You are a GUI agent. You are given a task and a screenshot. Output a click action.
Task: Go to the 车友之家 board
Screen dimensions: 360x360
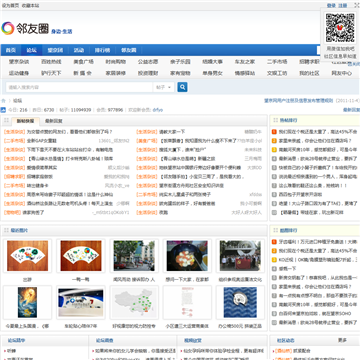tap(245, 62)
